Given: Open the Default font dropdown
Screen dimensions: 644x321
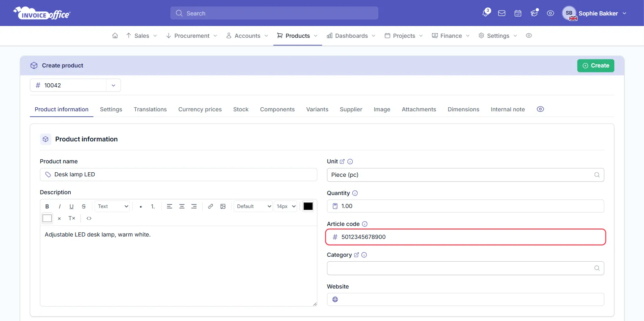Looking at the screenshot, I should pos(253,206).
